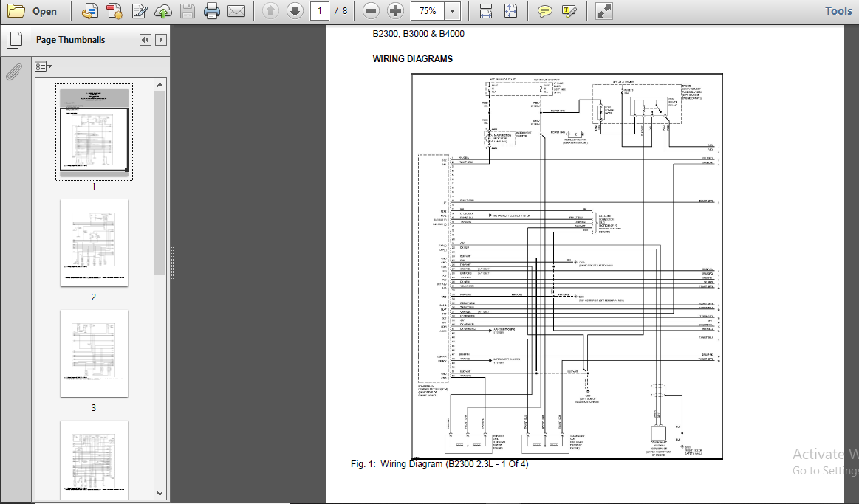Click the B2300, B3000 & B4000 text
The width and height of the screenshot is (859, 504).
point(419,34)
